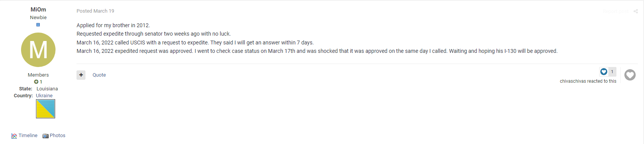This screenshot has height=144, width=644.
Task: Click the reaction count number 1
Action: coord(612,72)
